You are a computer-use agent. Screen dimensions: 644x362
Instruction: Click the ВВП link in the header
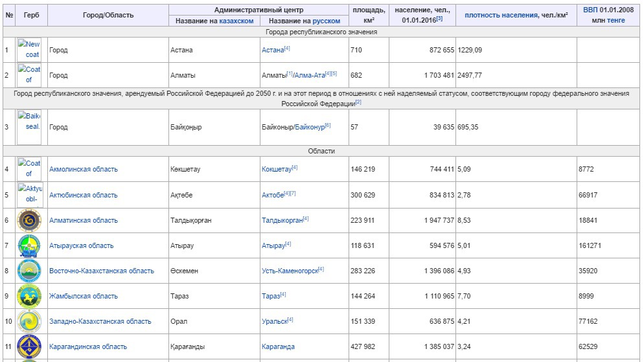click(590, 10)
